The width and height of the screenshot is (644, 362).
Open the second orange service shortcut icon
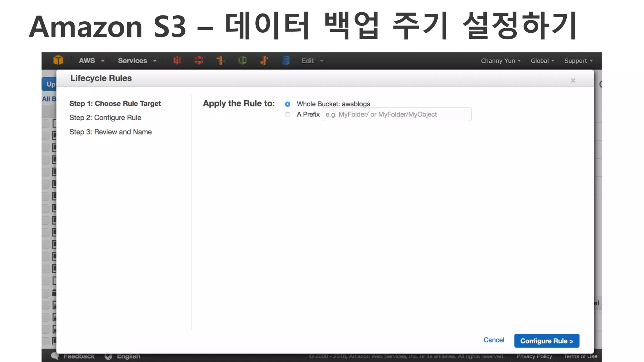tap(264, 60)
